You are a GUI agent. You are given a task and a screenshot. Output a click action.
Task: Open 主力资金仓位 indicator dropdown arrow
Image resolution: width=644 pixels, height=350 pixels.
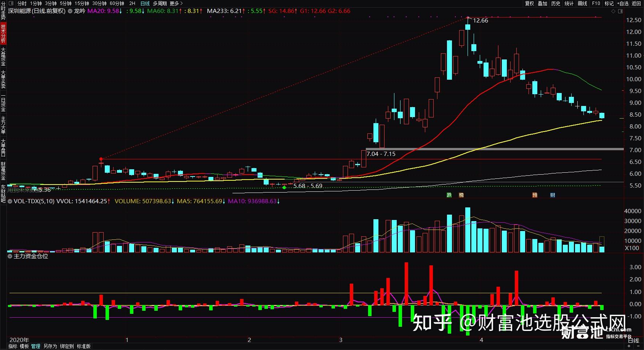click(10, 256)
